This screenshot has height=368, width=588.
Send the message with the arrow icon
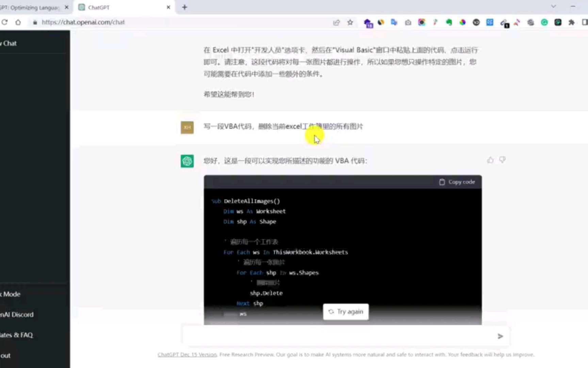(500, 336)
